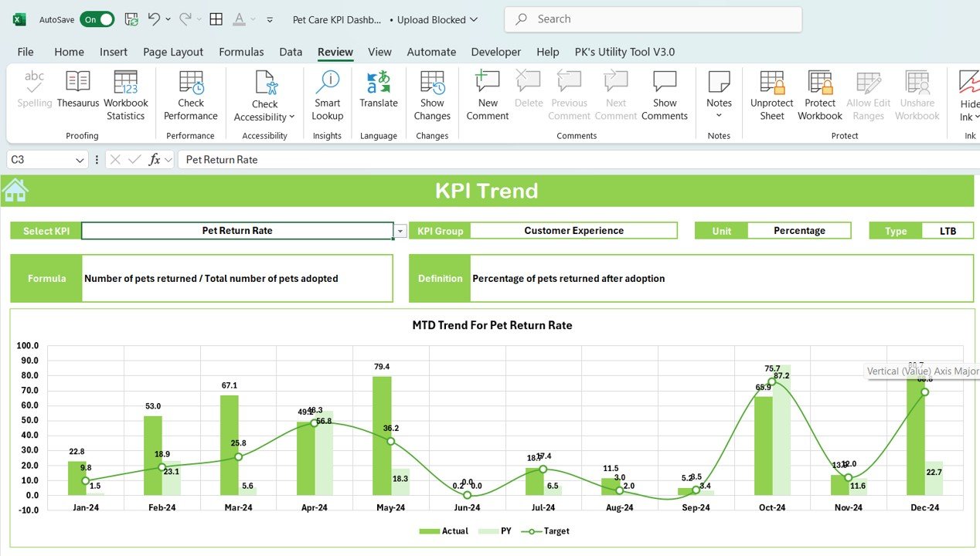Select the Pet Return Rate KPI cell
980x556 pixels.
[237, 230]
